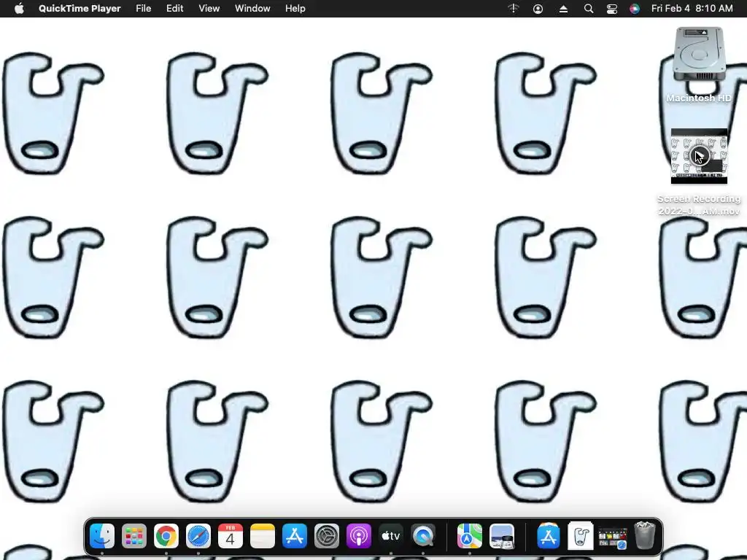The width and height of the screenshot is (747, 560).
Task: Open the Window menu
Action: pyautogui.click(x=252, y=9)
